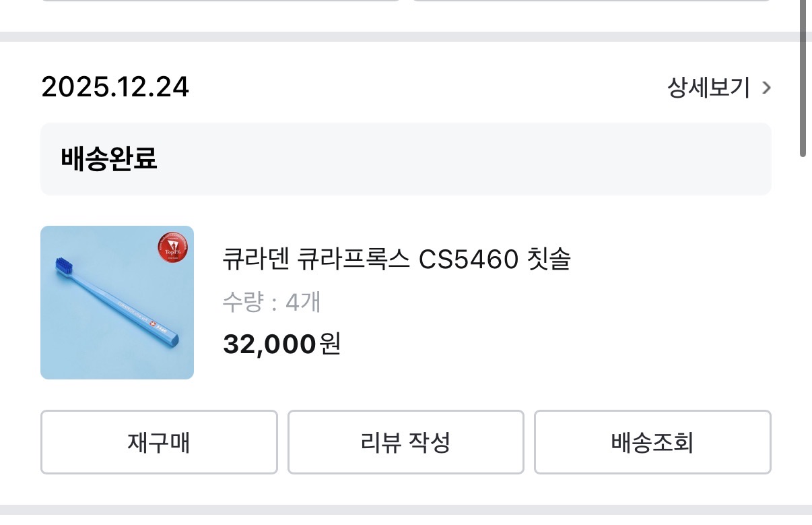Click the 2025.12.24 order date
812x525 pixels.
[x=115, y=88]
